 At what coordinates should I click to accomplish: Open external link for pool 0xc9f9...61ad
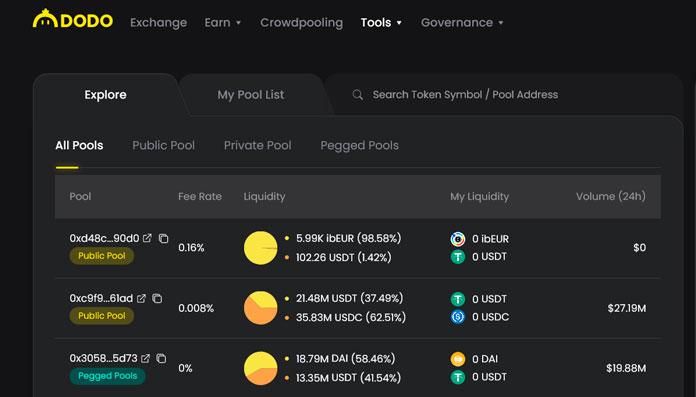click(141, 298)
